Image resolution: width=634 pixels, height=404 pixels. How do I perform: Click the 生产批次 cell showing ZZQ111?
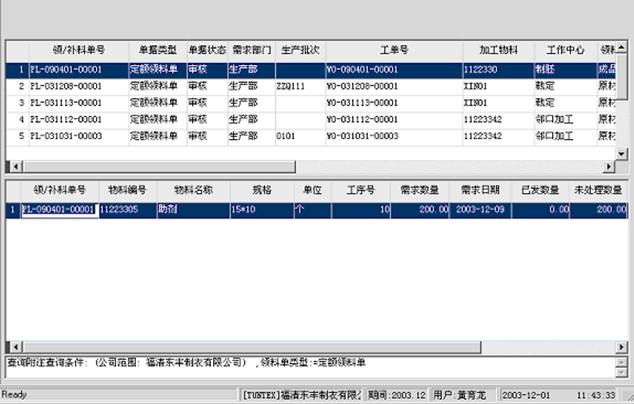click(298, 87)
